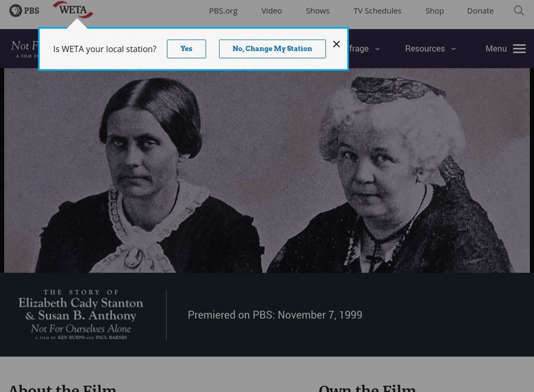Click the About the Film heading

pyautogui.click(x=62, y=388)
